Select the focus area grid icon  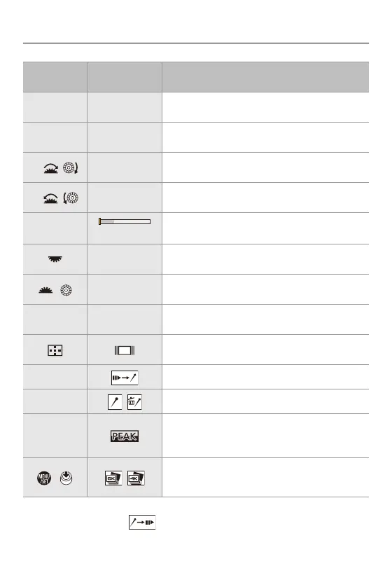coord(55,350)
